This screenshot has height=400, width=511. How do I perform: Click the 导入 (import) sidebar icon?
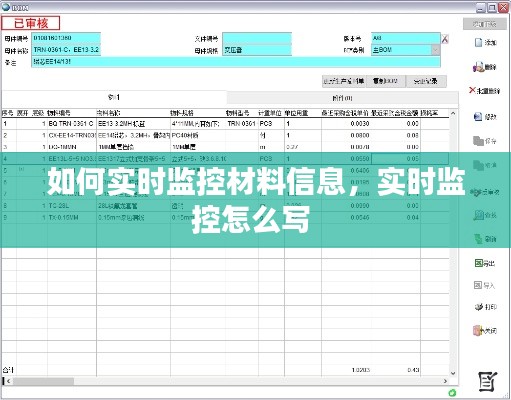478,285
